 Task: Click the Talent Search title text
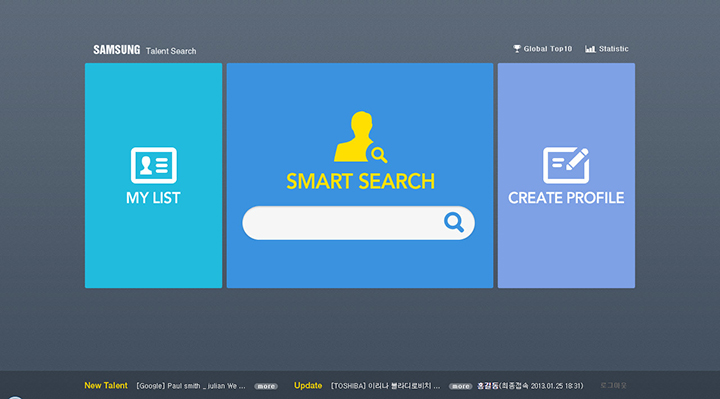click(171, 51)
